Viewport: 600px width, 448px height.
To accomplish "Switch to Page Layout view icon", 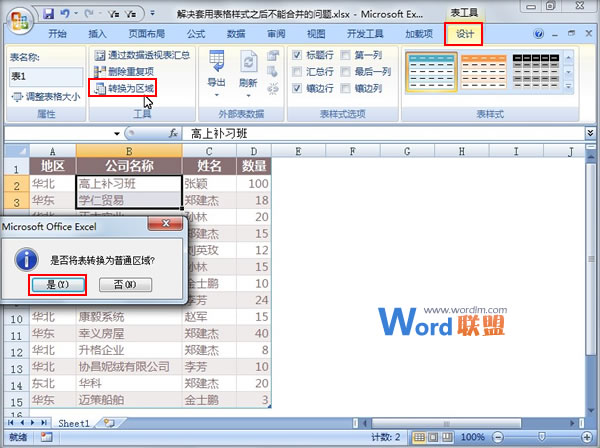I will [433, 437].
